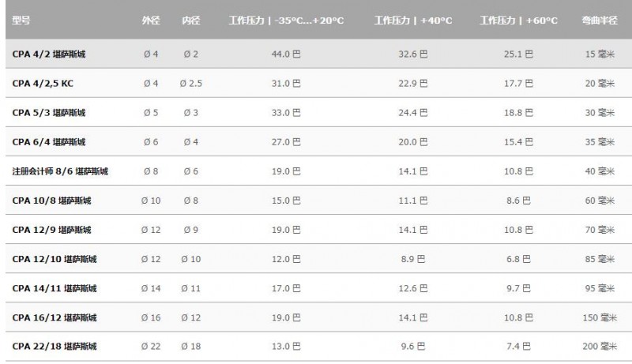Click the CPA 22/18 model name
Screen dimensions: 632x364
pos(55,347)
